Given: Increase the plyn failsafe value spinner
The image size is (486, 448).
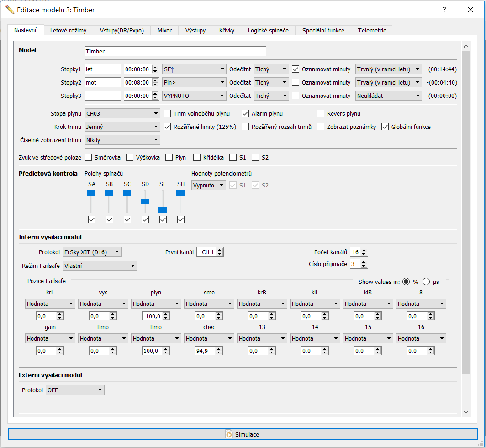Looking at the screenshot, I should (166, 314).
